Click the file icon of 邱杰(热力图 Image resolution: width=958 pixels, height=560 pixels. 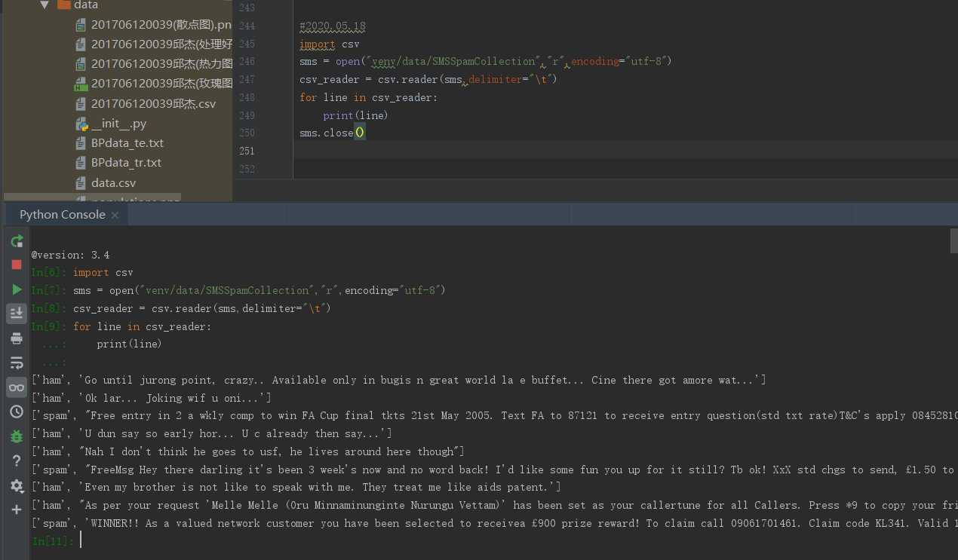pos(81,63)
